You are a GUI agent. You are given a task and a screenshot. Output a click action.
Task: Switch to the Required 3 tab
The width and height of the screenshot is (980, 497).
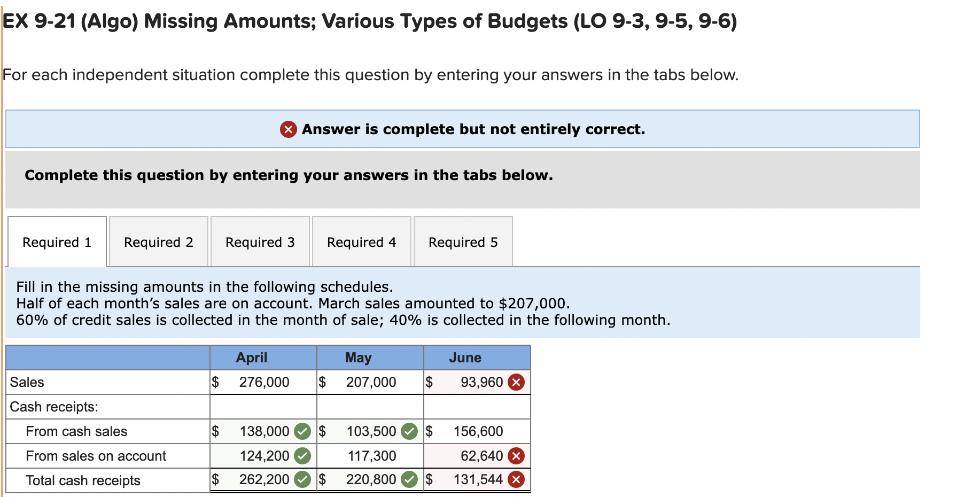coord(259,242)
